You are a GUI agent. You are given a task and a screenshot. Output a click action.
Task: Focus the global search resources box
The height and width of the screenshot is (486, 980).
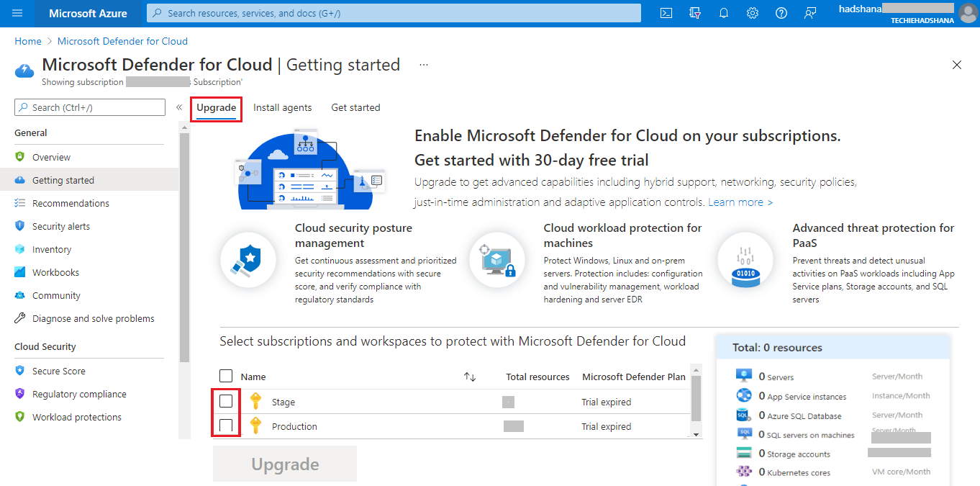pos(394,13)
